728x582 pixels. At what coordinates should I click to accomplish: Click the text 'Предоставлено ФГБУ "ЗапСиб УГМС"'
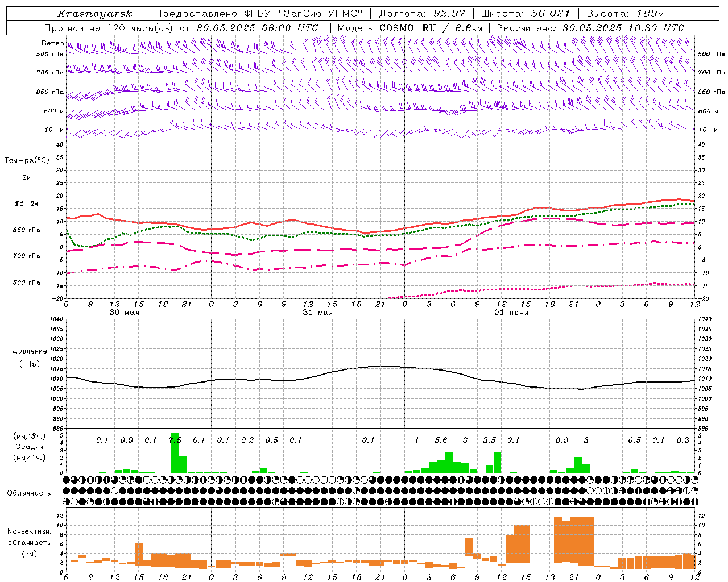[x=258, y=14]
